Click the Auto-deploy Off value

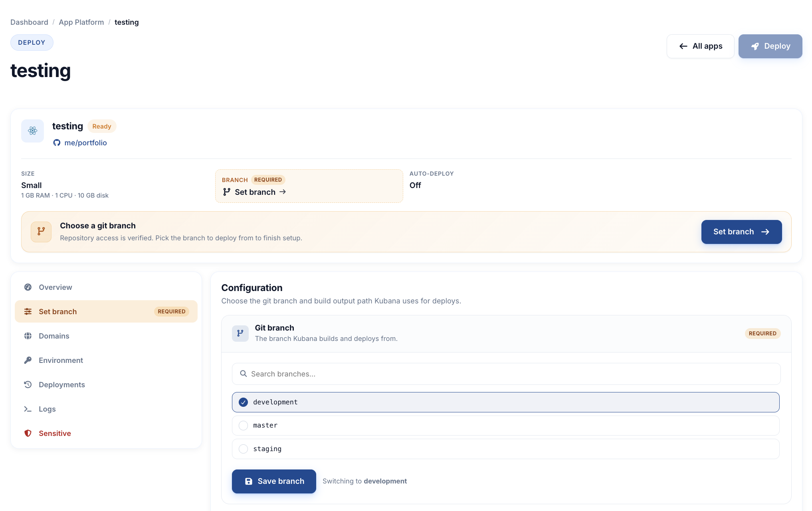pyautogui.click(x=415, y=185)
